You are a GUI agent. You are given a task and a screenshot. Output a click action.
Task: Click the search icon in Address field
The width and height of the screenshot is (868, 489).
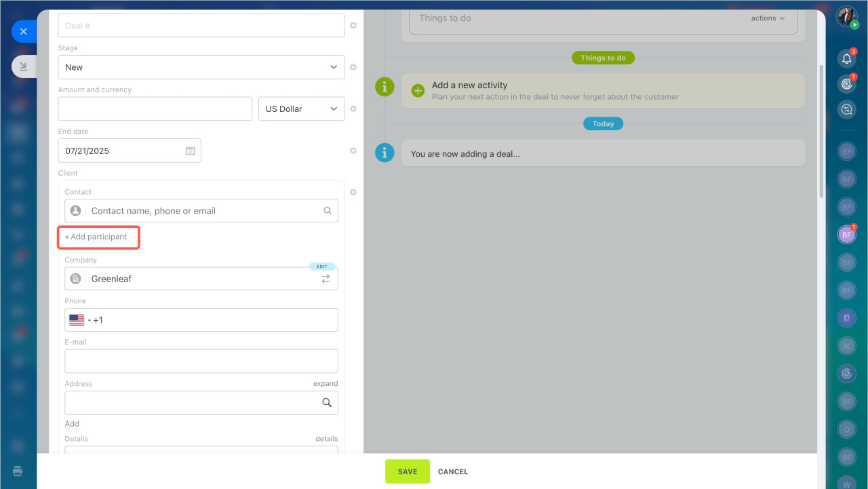[327, 403]
